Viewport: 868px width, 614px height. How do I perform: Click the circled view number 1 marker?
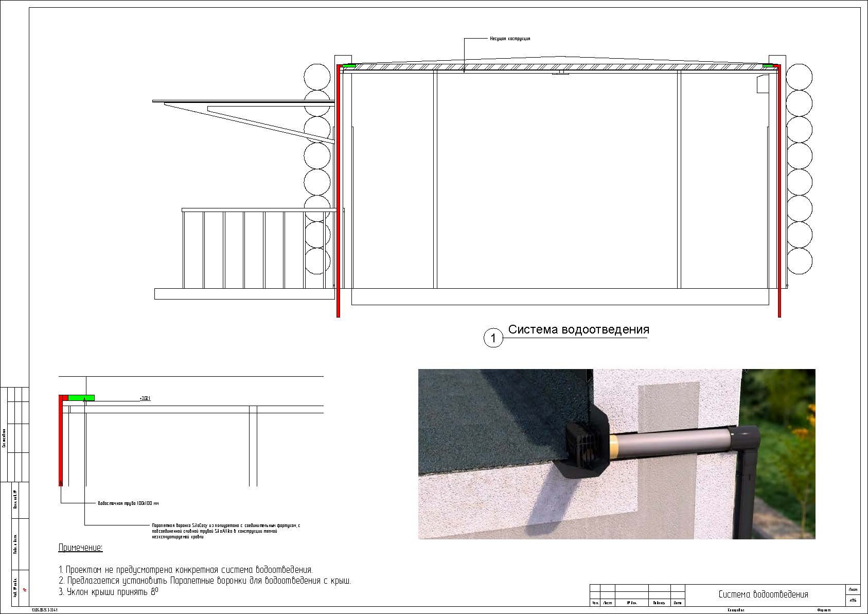493,338
